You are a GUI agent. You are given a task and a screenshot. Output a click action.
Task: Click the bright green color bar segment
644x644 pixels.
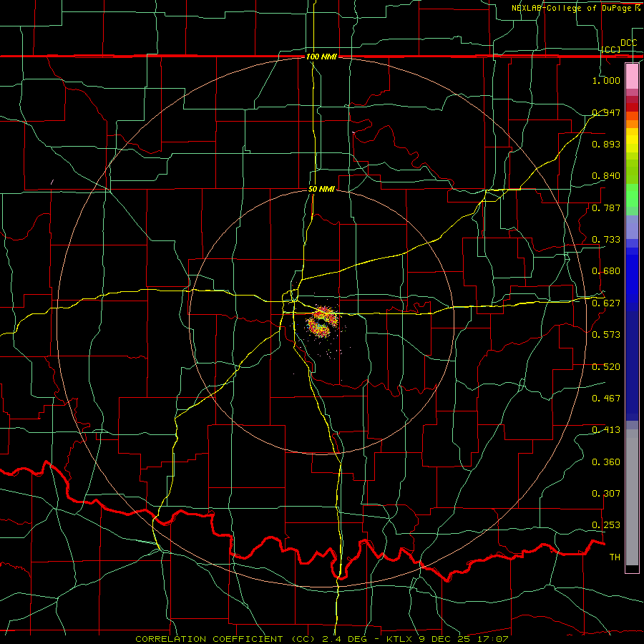click(x=632, y=195)
